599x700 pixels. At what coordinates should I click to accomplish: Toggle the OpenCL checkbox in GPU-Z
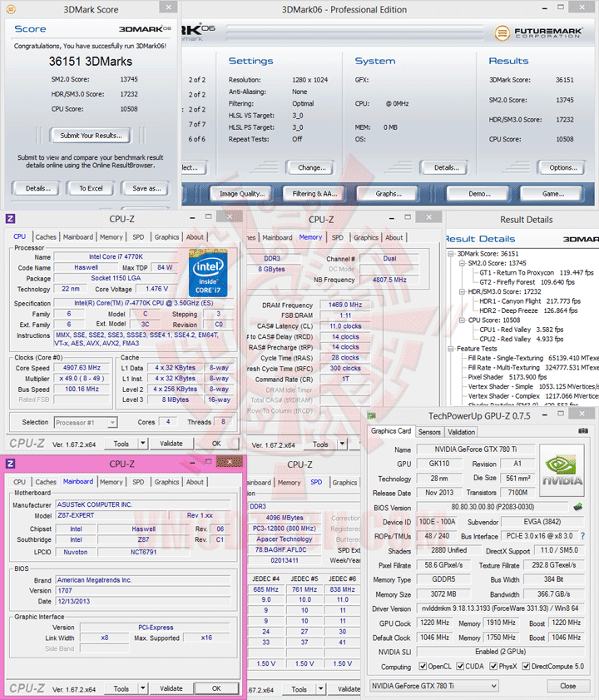point(423,666)
